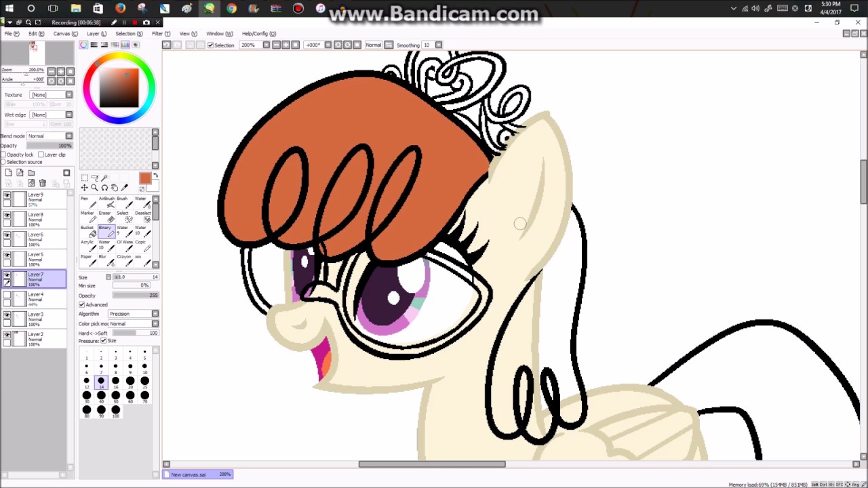Uncheck the Selection checkbox in toolbar
Screen dimensions: 868x488
tap(210, 45)
